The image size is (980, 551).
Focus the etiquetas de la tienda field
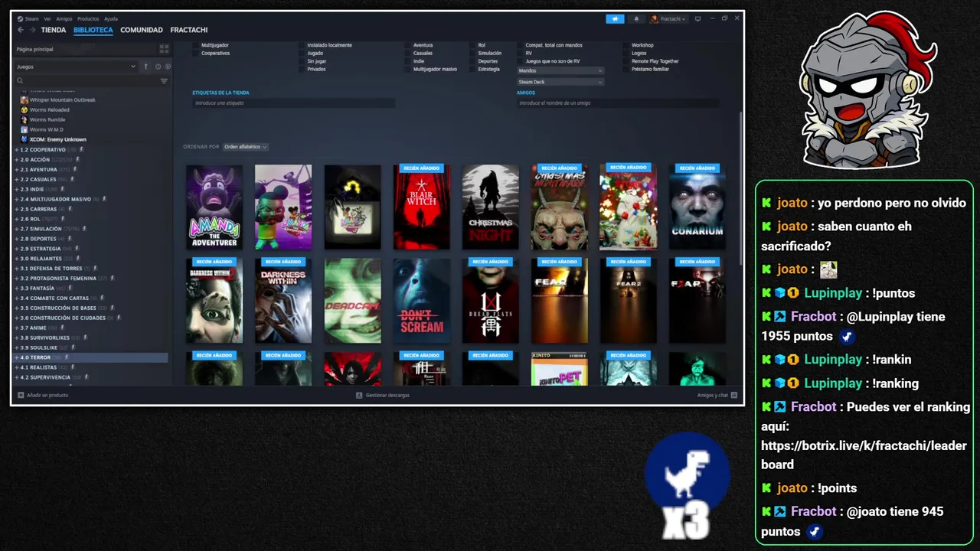tap(293, 103)
